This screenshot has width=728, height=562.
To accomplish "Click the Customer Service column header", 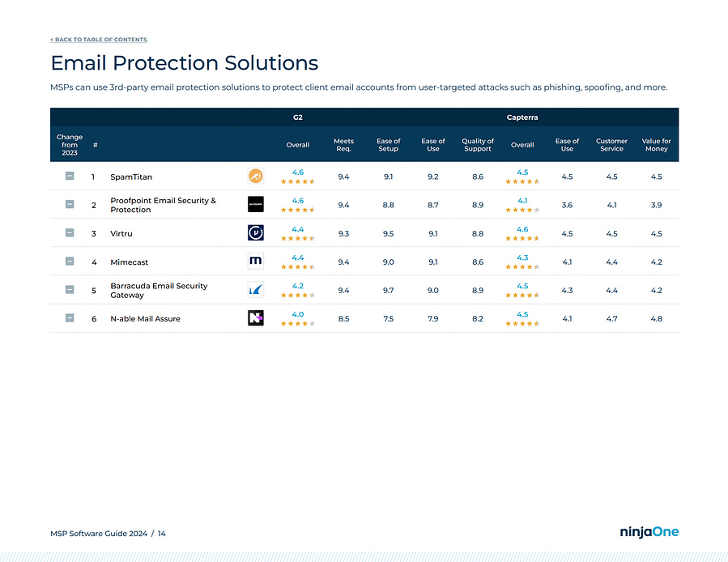I will pos(611,145).
